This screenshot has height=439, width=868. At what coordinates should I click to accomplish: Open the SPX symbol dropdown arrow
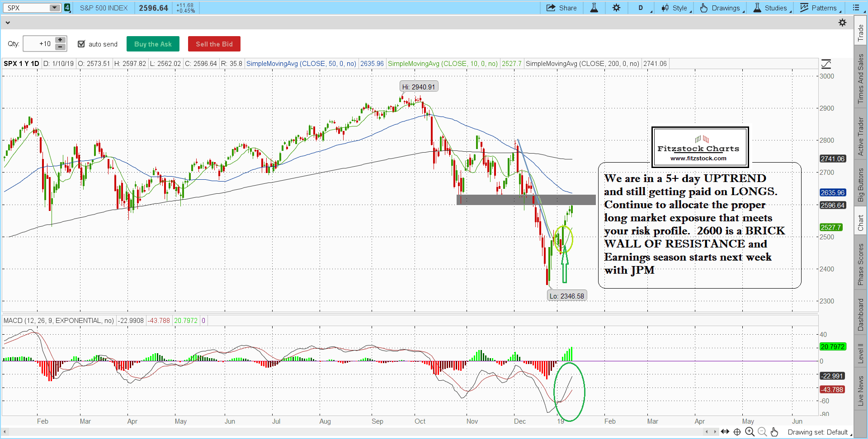[x=54, y=8]
